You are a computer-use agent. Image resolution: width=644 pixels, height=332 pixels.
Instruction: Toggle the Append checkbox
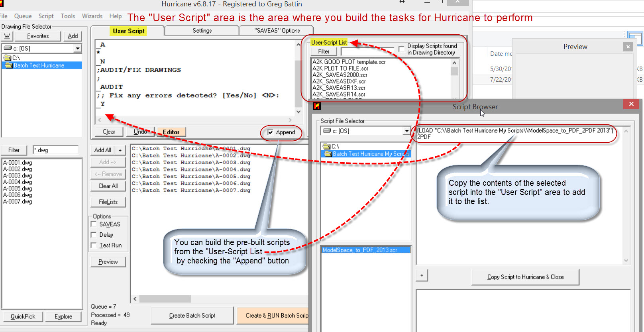(x=271, y=132)
